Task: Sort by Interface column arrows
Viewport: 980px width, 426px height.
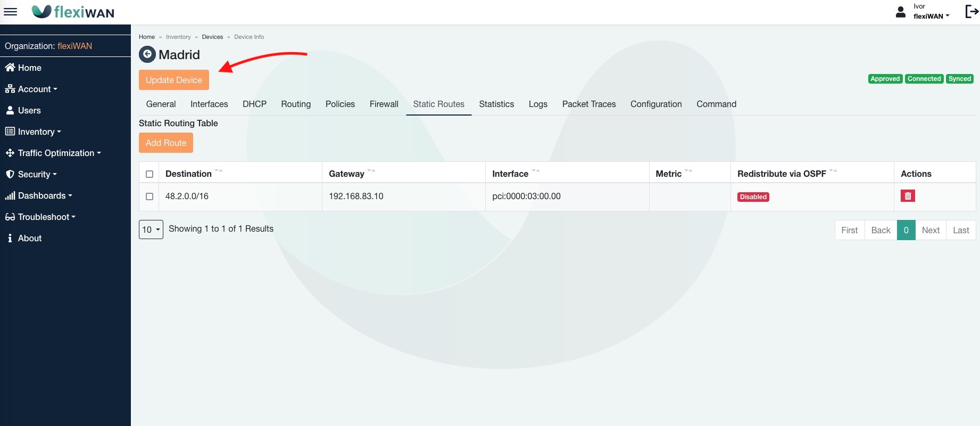Action: point(536,171)
